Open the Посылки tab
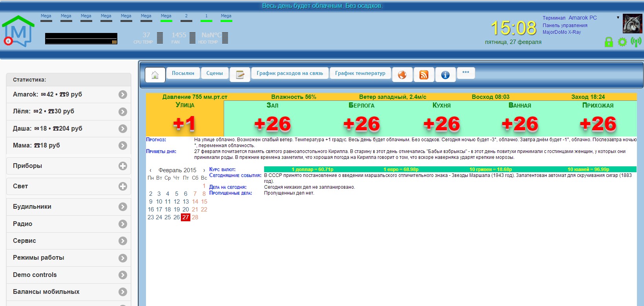This screenshot has height=306, width=644. [183, 73]
